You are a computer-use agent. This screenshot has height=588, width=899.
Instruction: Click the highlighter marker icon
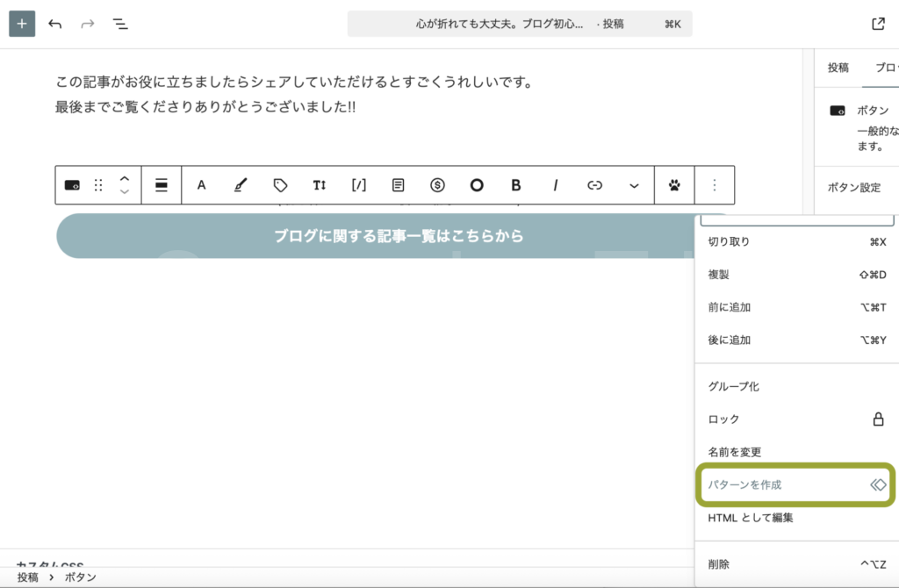tap(241, 185)
